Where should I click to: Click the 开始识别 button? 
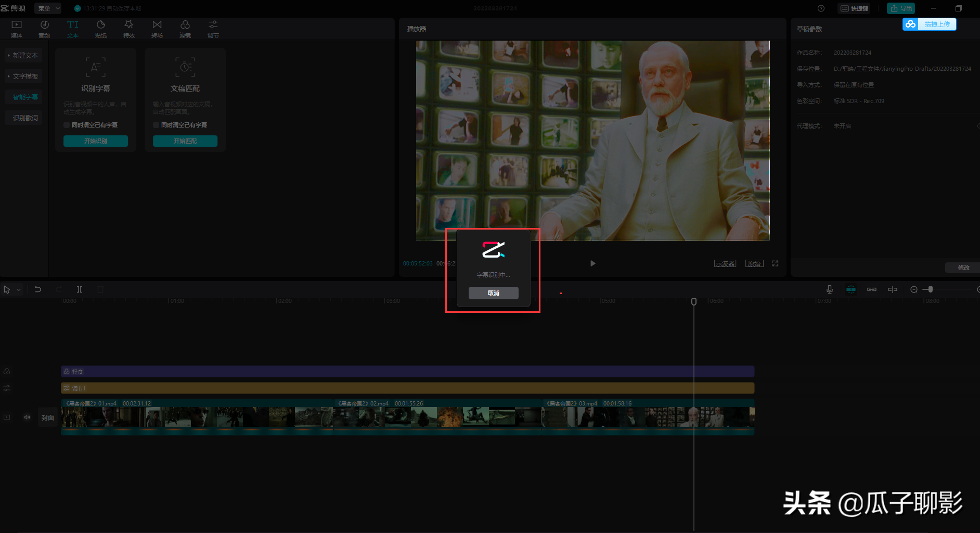(96, 141)
